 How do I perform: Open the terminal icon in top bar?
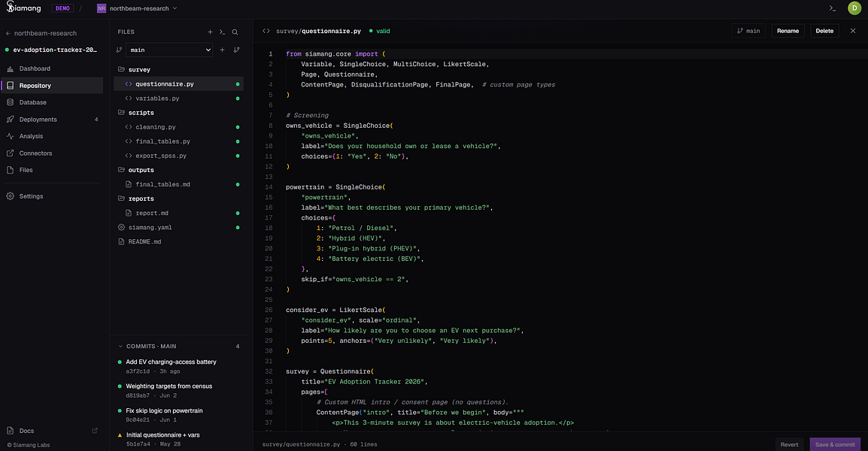point(832,8)
